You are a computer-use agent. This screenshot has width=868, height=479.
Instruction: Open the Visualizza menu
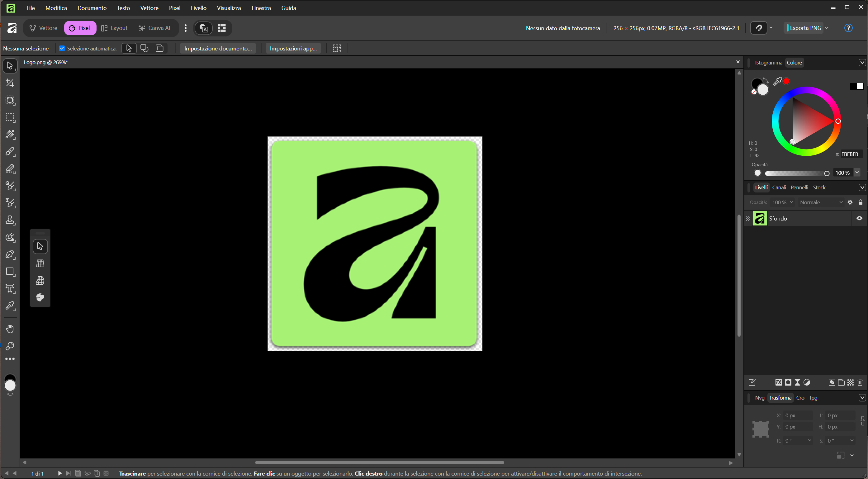229,8
